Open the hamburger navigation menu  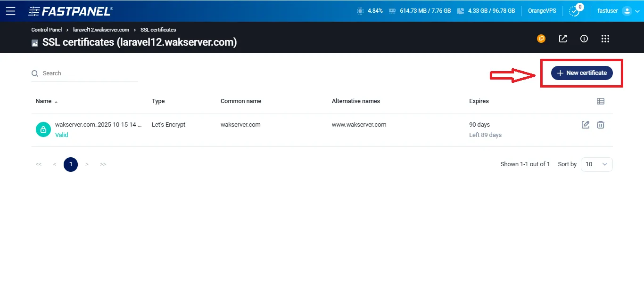click(10, 11)
